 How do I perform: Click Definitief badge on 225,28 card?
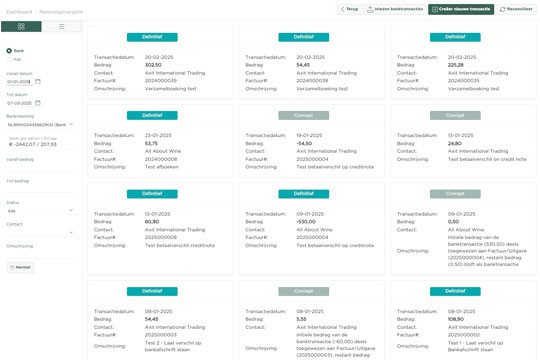click(455, 37)
